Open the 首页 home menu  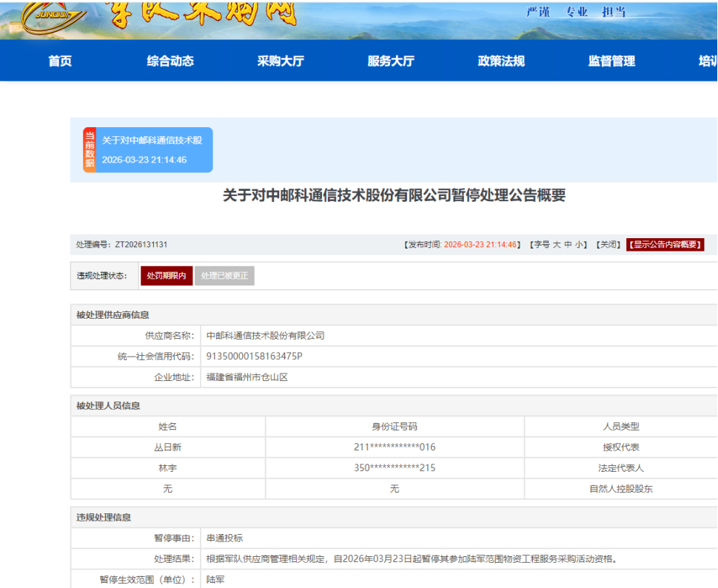coord(60,61)
